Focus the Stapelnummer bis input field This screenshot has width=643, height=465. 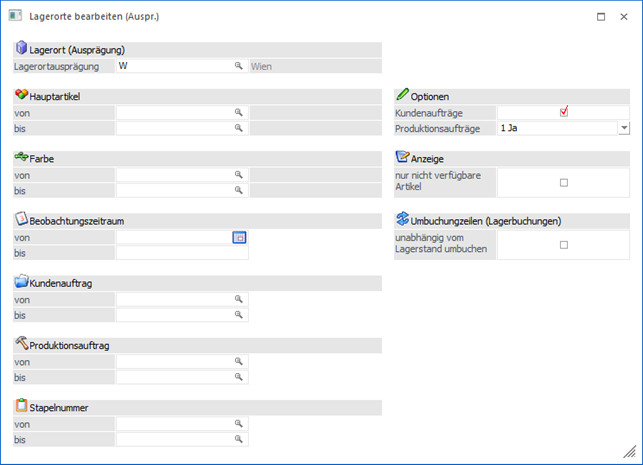(x=175, y=439)
